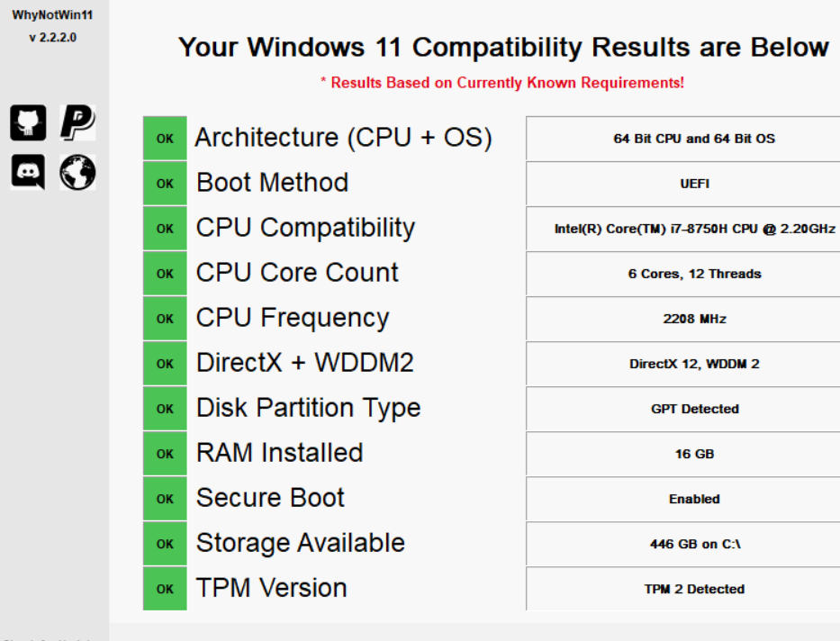Click the GPT Detected result box
Screen dimensions: 840x641
694,409
